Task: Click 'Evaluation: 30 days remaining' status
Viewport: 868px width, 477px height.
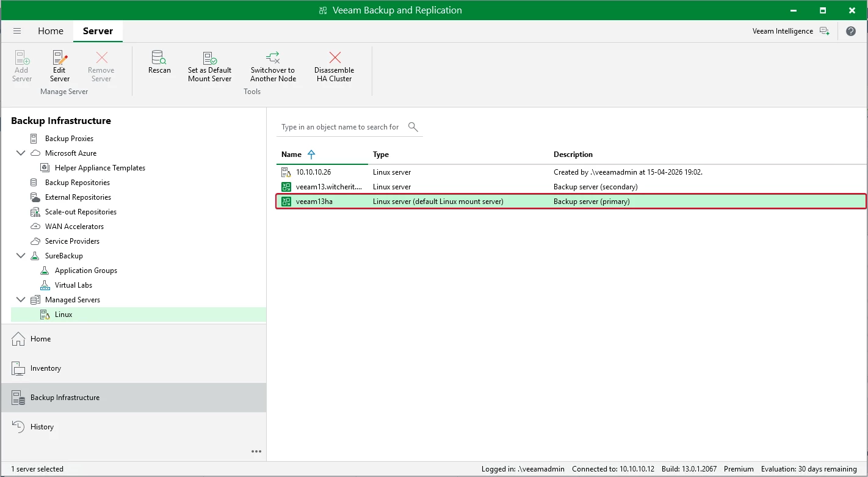Action: (809, 469)
